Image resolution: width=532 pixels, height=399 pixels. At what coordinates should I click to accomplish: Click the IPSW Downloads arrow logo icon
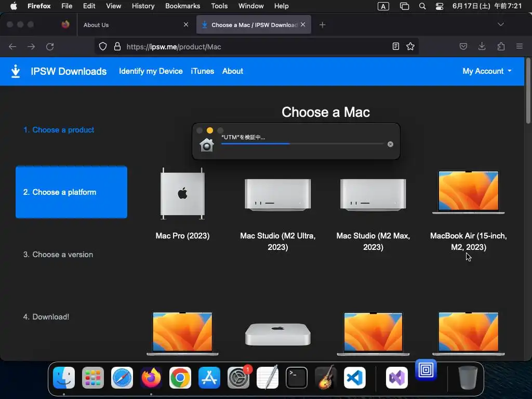(x=15, y=71)
